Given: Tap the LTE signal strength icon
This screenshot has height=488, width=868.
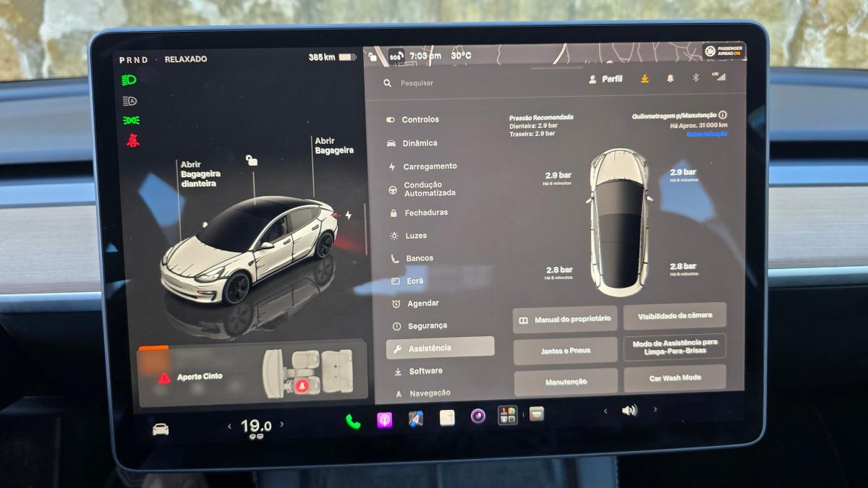Looking at the screenshot, I should [719, 76].
